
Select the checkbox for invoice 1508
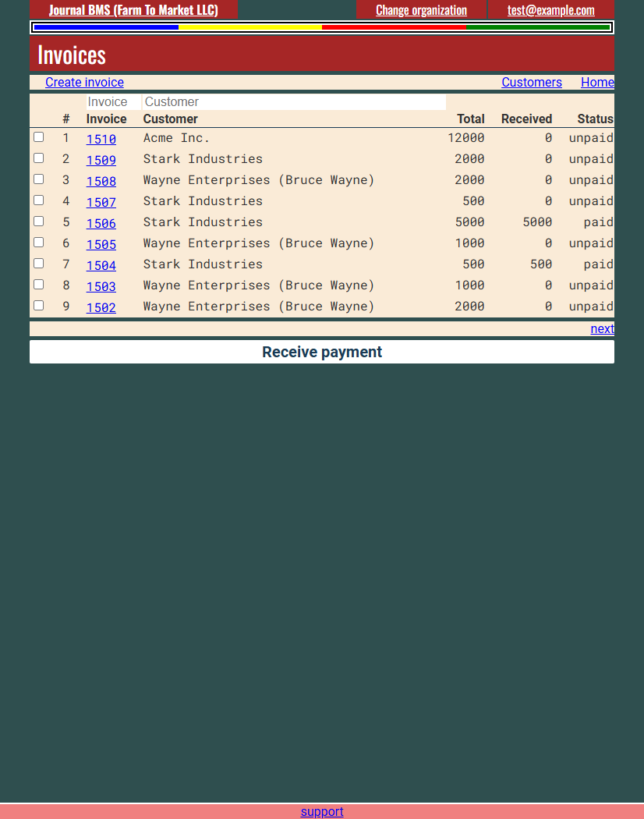tap(39, 179)
